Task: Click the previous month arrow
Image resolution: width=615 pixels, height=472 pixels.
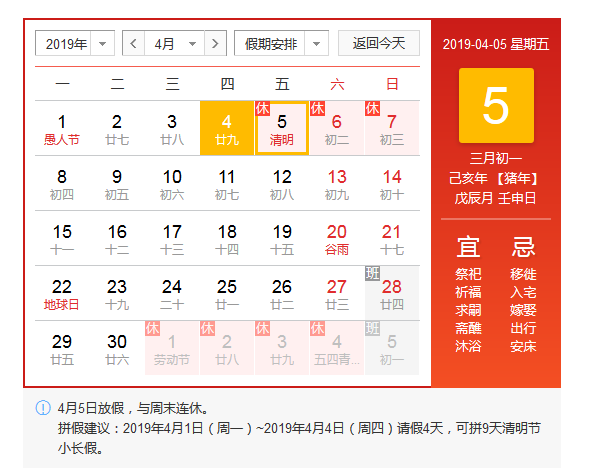Action: click(134, 44)
